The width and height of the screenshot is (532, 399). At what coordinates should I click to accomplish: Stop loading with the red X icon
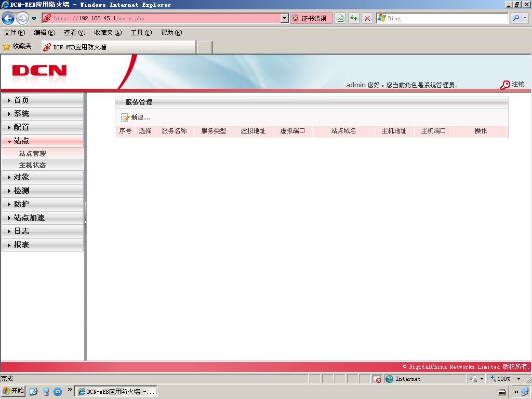click(367, 18)
